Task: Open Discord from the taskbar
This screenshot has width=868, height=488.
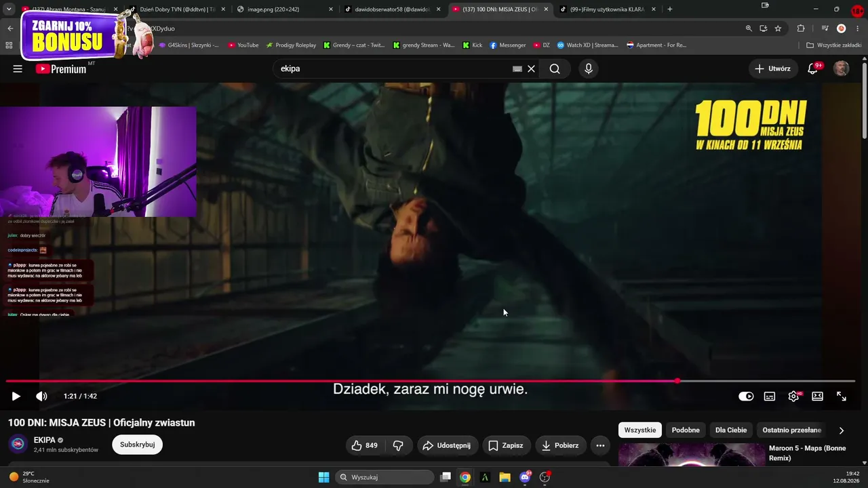Action: (x=525, y=477)
